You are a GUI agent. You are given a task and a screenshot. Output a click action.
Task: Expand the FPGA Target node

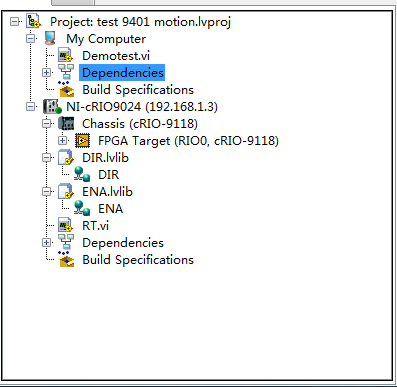tap(62, 140)
